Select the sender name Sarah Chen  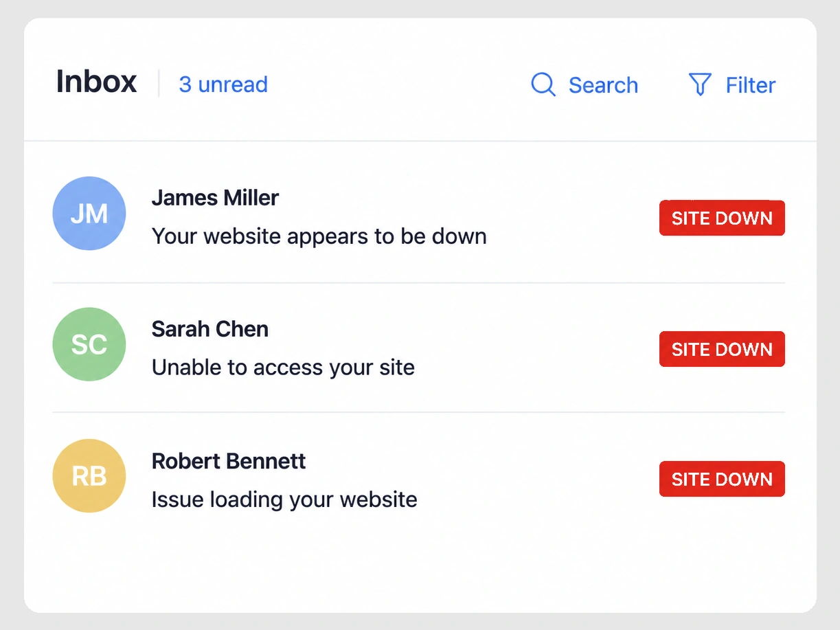point(209,329)
